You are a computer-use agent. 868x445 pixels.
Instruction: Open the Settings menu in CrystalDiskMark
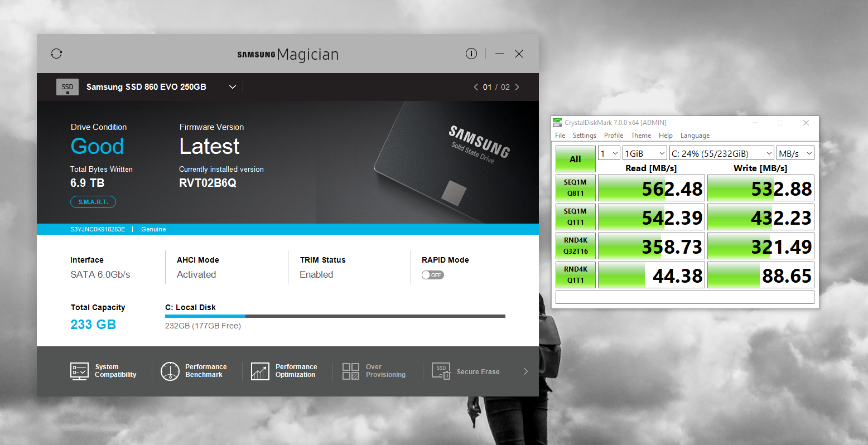pyautogui.click(x=585, y=136)
